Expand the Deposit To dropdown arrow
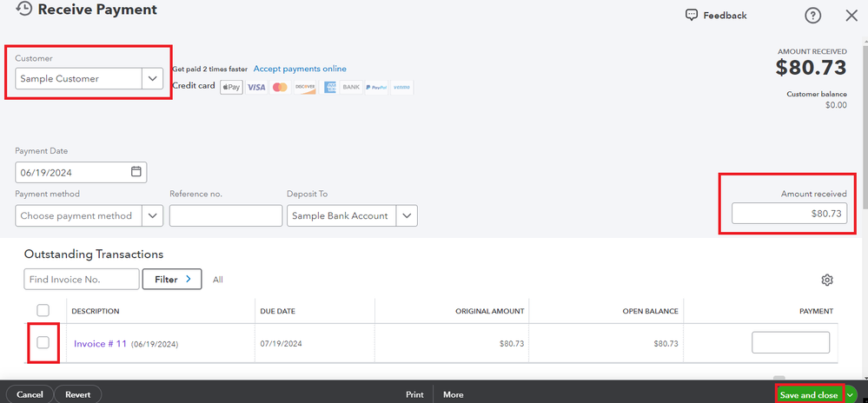The height and width of the screenshot is (403, 868). click(x=407, y=215)
